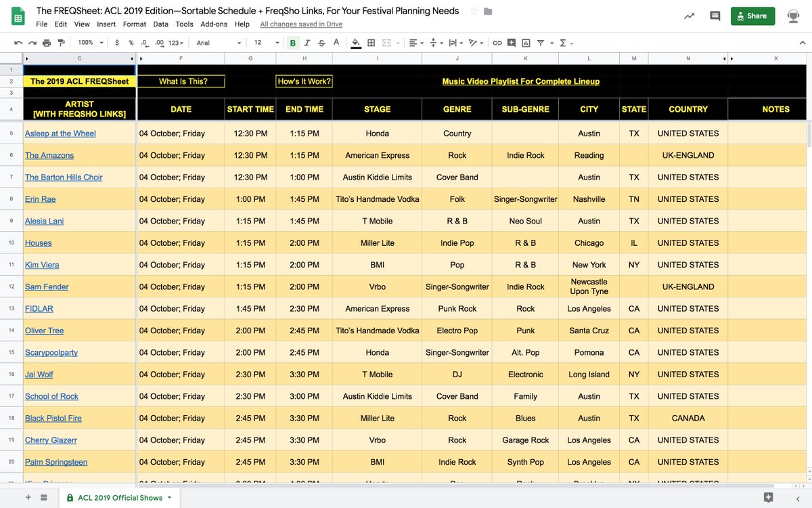Click 'All changes saved in Drive'
Screen dimensions: 812x508
(301, 24)
